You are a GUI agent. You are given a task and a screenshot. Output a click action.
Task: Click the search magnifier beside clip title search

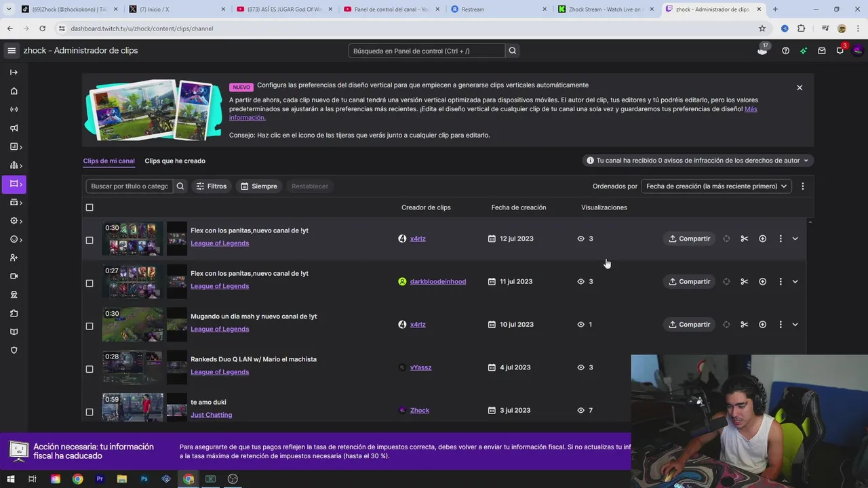point(180,186)
